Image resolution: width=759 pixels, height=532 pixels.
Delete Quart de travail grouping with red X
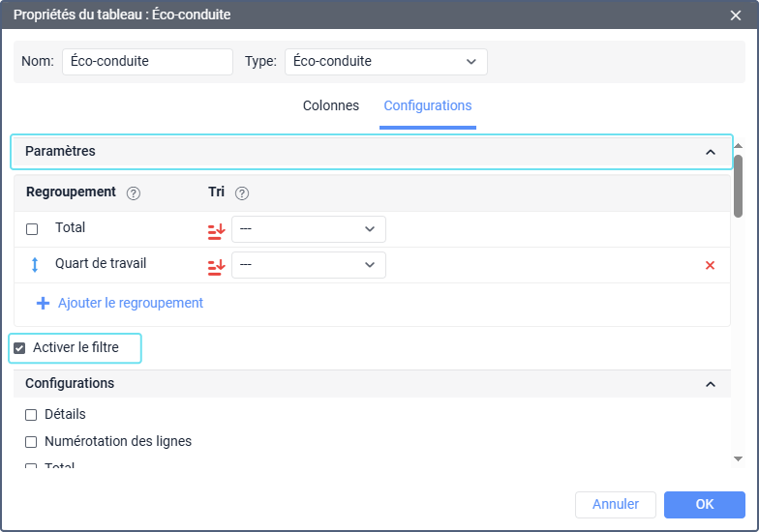[710, 265]
